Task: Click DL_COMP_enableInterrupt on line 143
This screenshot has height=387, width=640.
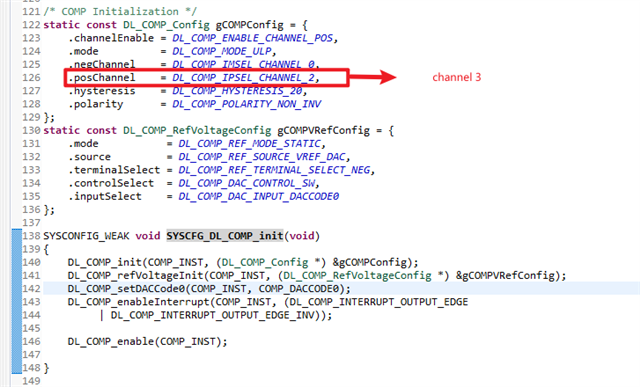Action: (138, 302)
